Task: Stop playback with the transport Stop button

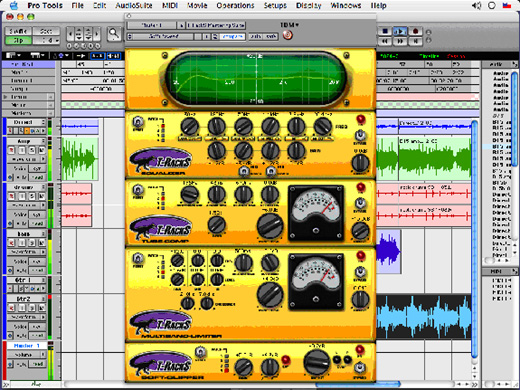Action: pyautogui.click(x=385, y=31)
